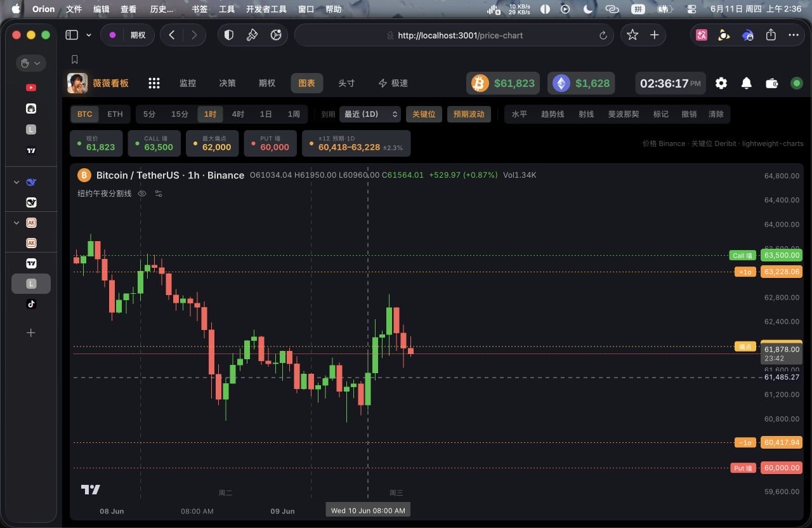Add a new tab in sidebar
This screenshot has height=528, width=812.
click(x=30, y=333)
